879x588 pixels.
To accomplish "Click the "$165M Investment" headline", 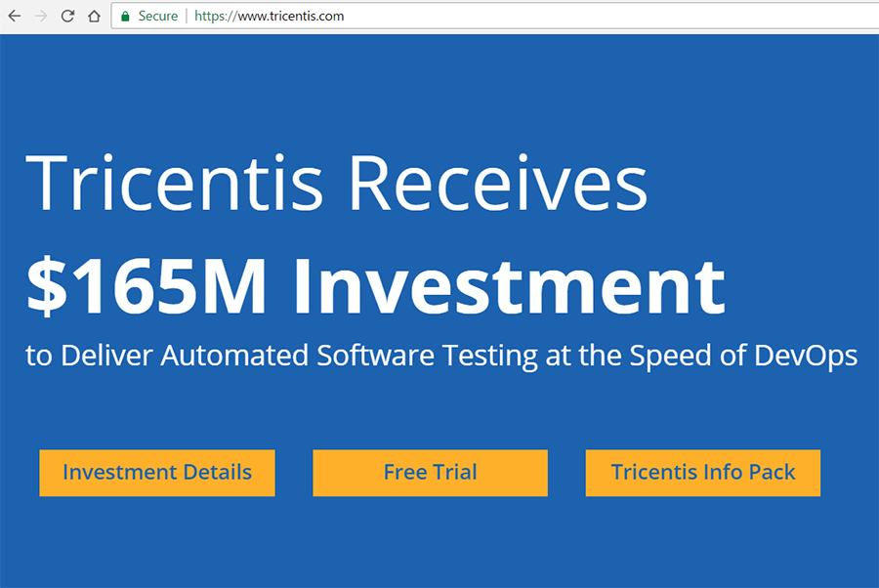I will click(376, 284).
